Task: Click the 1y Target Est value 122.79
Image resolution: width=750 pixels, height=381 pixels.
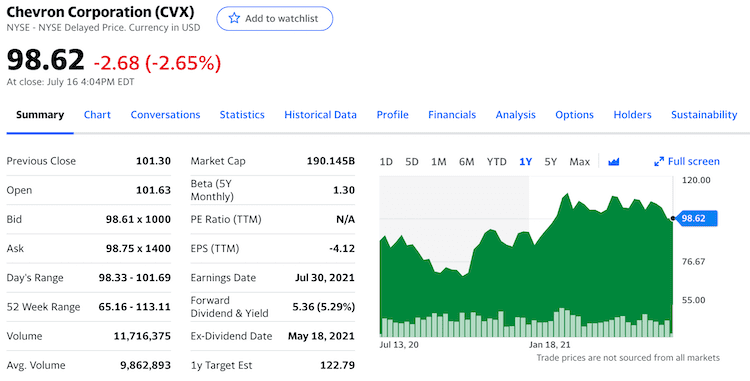Action: (x=338, y=365)
